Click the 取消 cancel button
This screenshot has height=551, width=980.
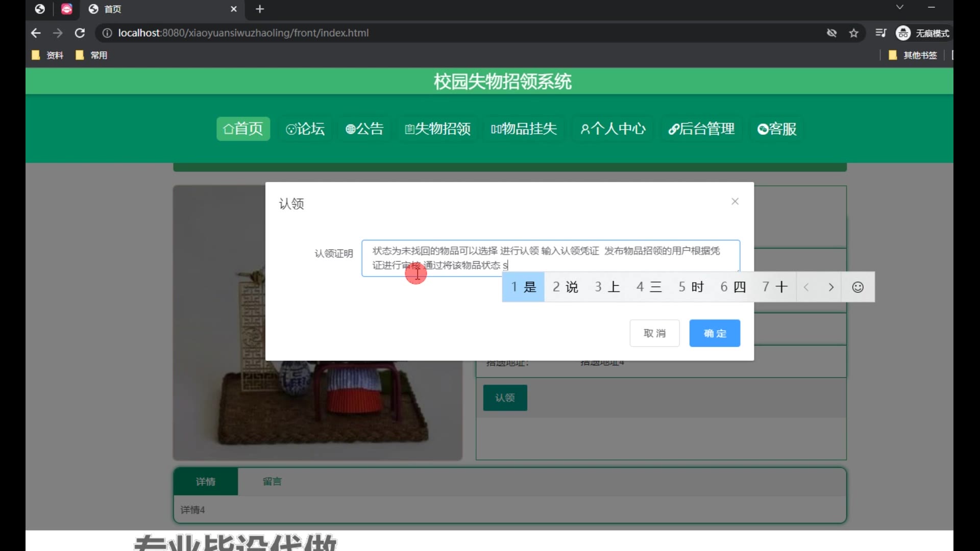click(654, 333)
